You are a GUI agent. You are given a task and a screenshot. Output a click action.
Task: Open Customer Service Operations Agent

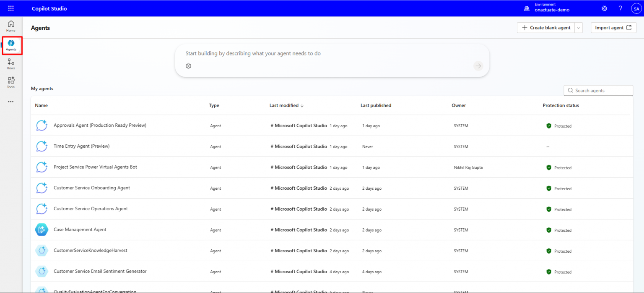(x=91, y=209)
